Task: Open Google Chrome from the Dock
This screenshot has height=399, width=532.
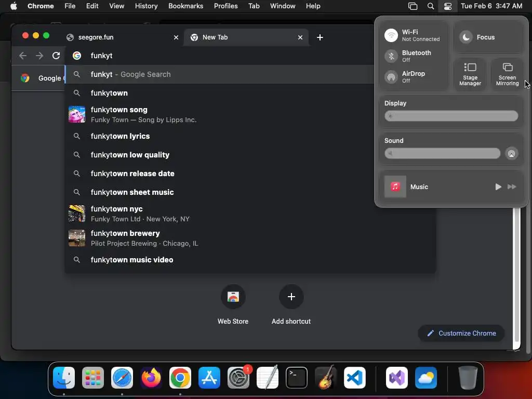Action: coord(180,377)
